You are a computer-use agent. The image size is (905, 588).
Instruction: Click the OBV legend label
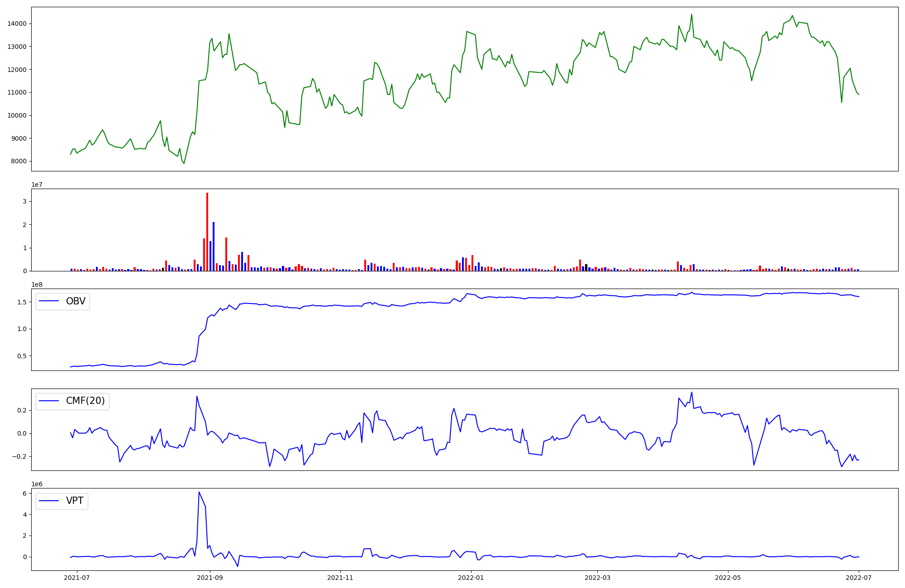(x=76, y=301)
